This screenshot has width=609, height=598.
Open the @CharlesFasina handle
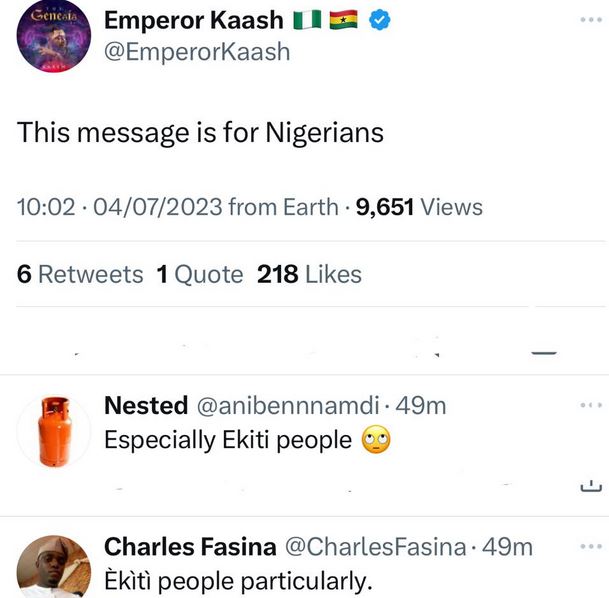(x=376, y=547)
